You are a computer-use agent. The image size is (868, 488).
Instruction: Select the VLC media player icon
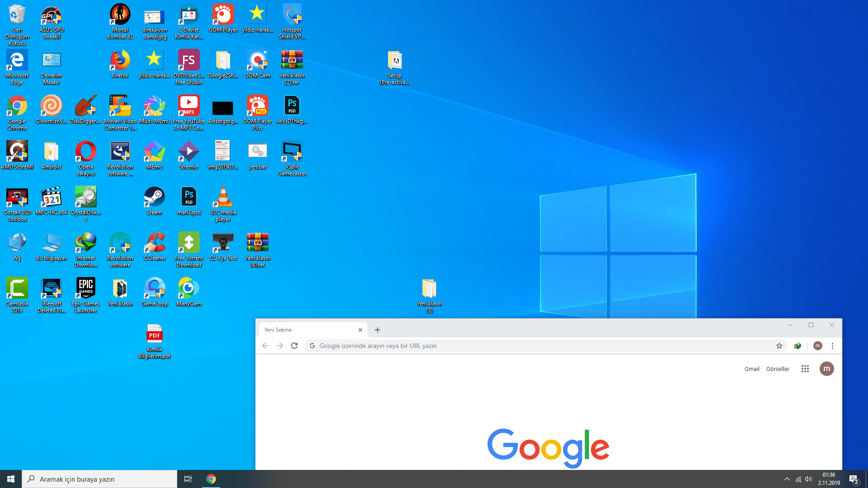pyautogui.click(x=223, y=198)
